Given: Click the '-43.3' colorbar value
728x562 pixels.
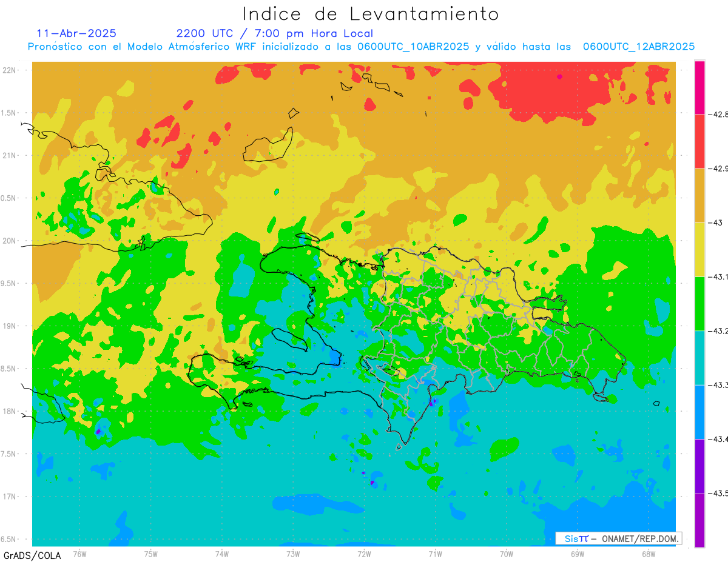Looking at the screenshot, I should click(718, 384).
